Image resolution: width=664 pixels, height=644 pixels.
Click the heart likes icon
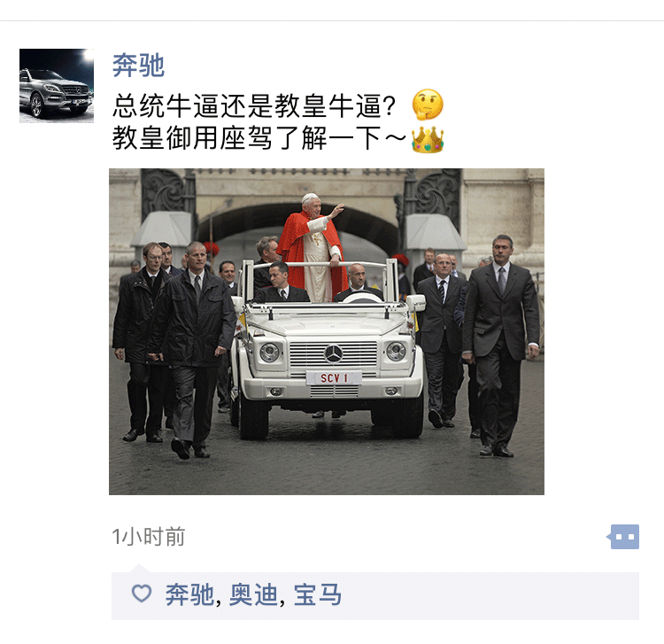pyautogui.click(x=142, y=594)
